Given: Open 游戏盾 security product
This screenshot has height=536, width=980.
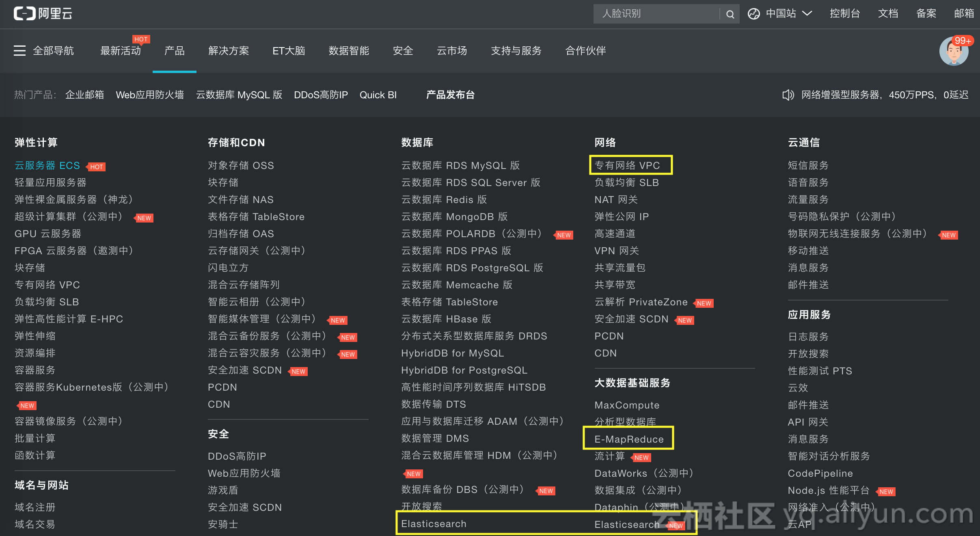Looking at the screenshot, I should coord(223,491).
